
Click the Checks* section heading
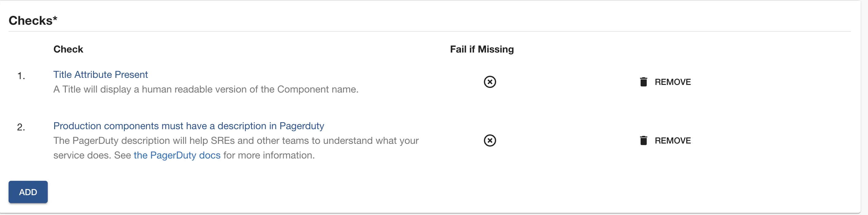coord(30,20)
